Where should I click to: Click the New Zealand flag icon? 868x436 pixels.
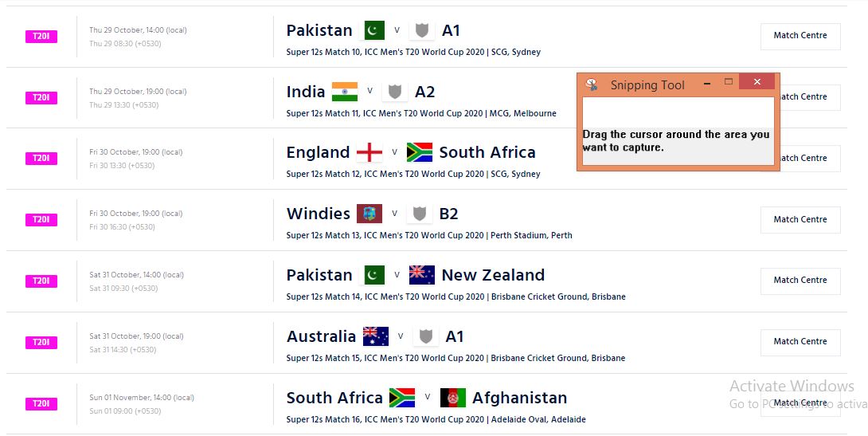point(421,275)
